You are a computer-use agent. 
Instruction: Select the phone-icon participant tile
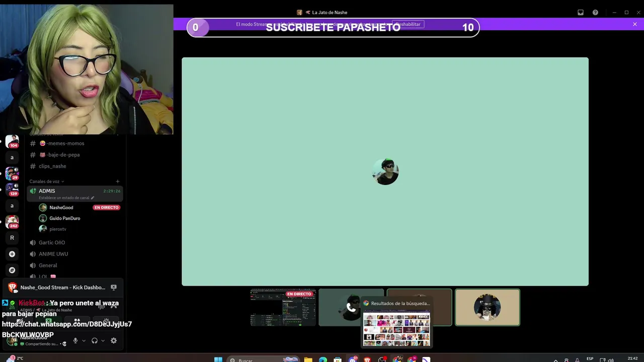(351, 307)
